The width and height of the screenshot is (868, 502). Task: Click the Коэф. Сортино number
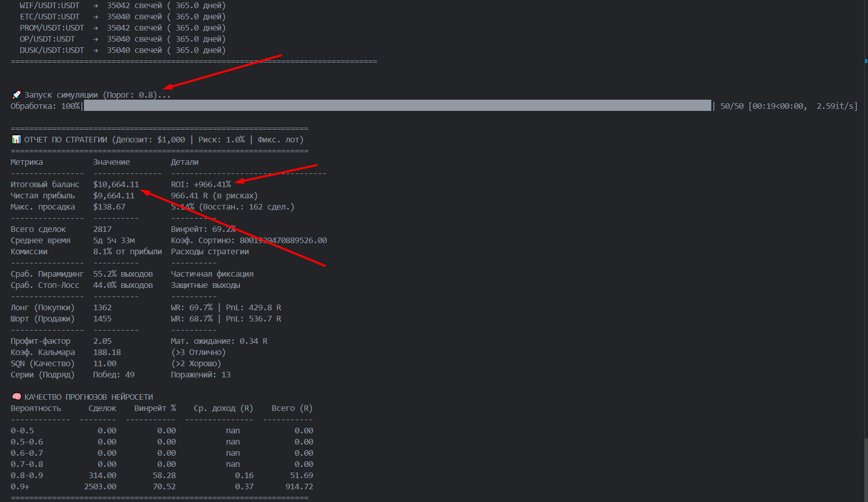(x=283, y=240)
